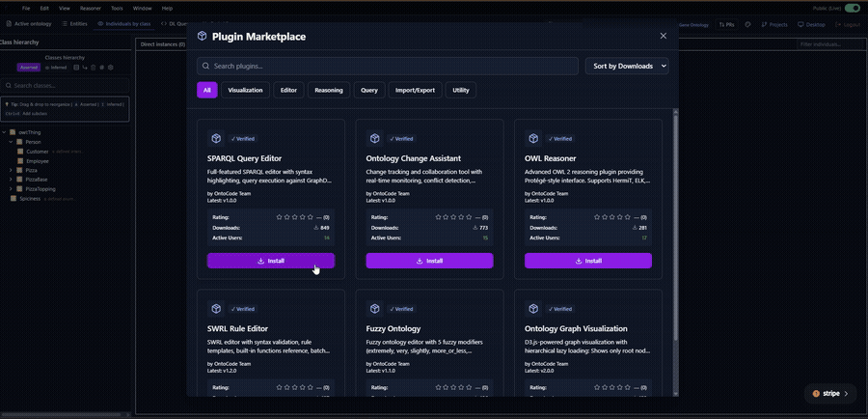The width and height of the screenshot is (868, 419).
Task: Click the owl:Thing class folder icon
Action: point(14,132)
